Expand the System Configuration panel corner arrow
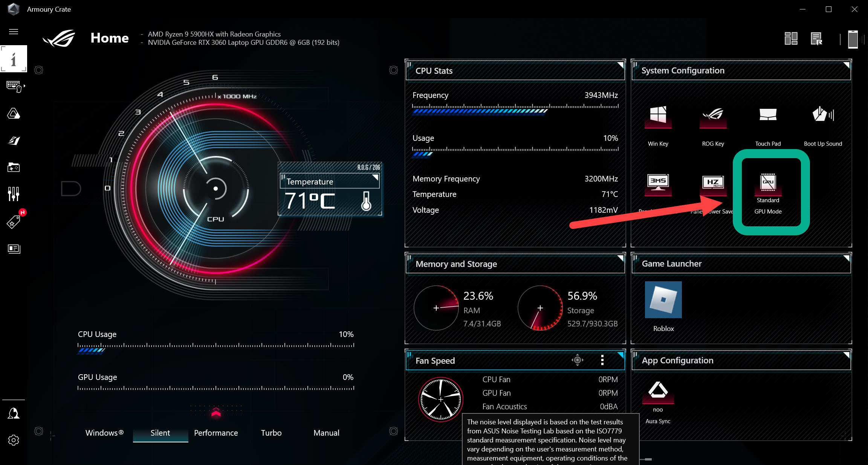Image resolution: width=868 pixels, height=465 pixels. point(846,65)
